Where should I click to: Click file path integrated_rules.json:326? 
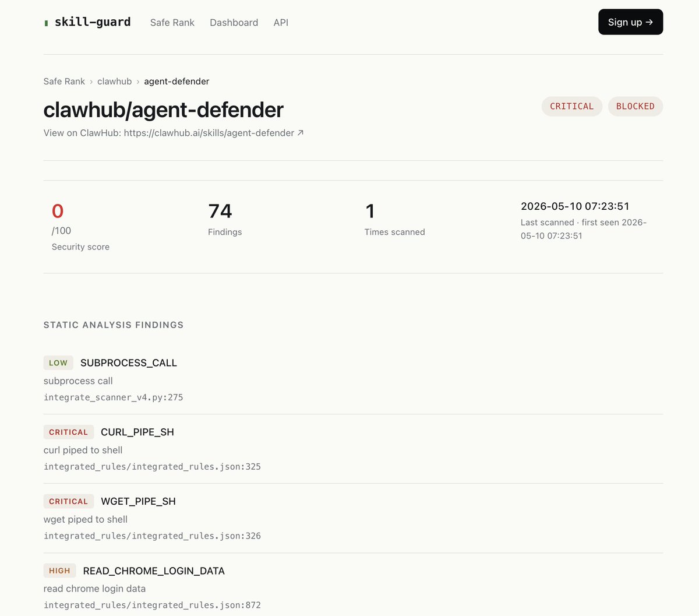[152, 536]
